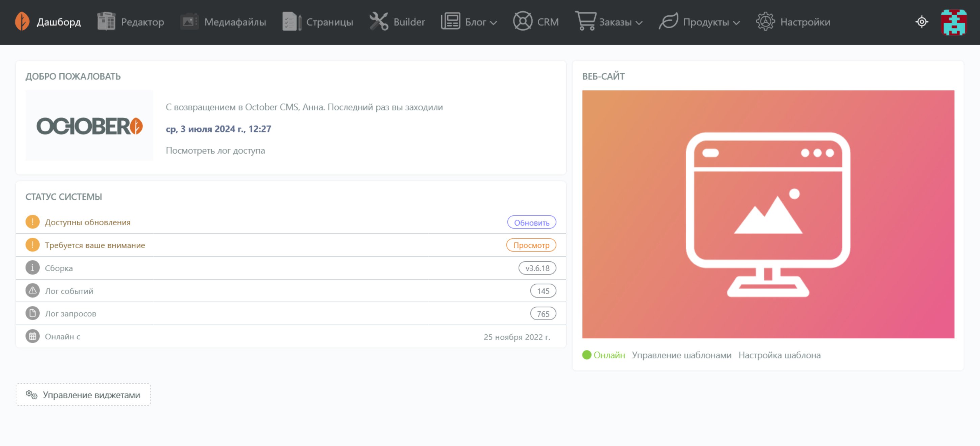Go to the Dashboard menu item

click(58, 22)
